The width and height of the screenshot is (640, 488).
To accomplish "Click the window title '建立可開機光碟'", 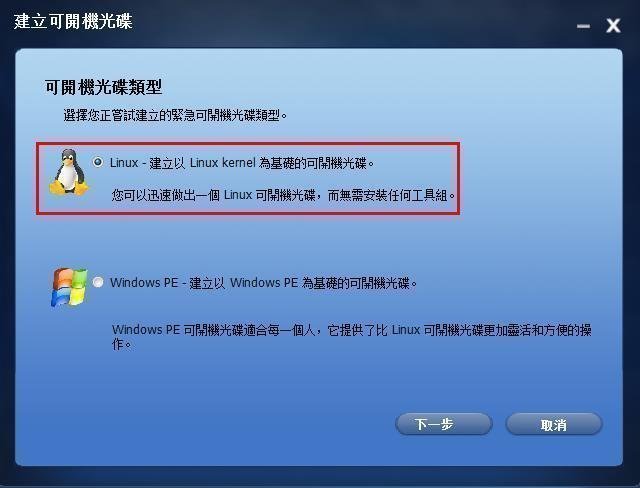I will coord(73,21).
